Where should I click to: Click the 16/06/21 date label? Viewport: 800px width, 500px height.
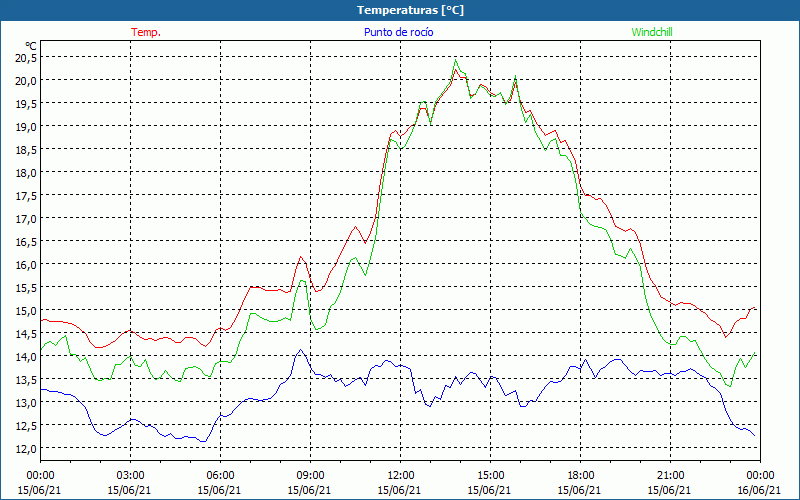click(x=759, y=490)
